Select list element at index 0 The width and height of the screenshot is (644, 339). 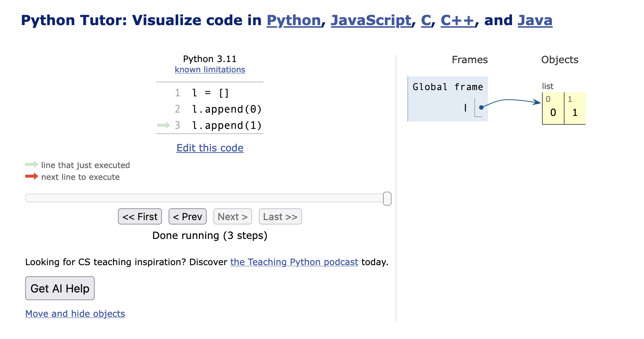(553, 109)
